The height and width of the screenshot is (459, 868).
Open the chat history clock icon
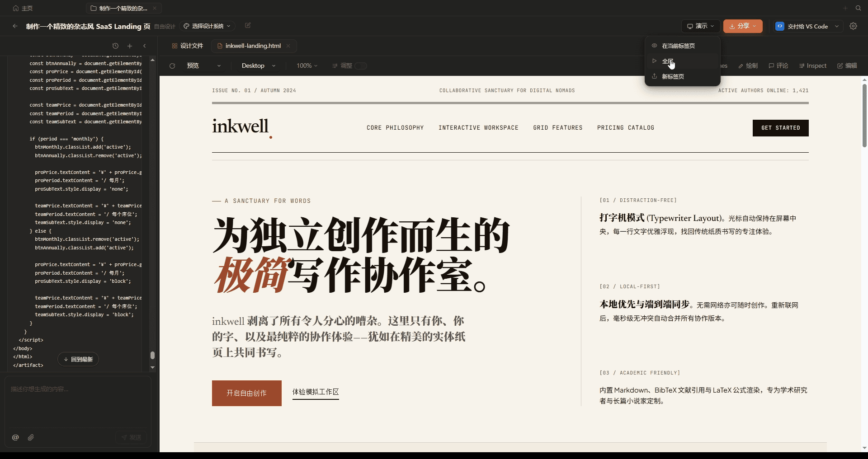(115, 46)
